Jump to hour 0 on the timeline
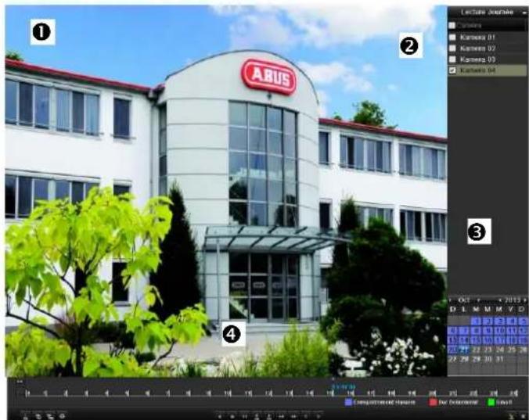The height and width of the screenshot is (420, 529). 27,393
